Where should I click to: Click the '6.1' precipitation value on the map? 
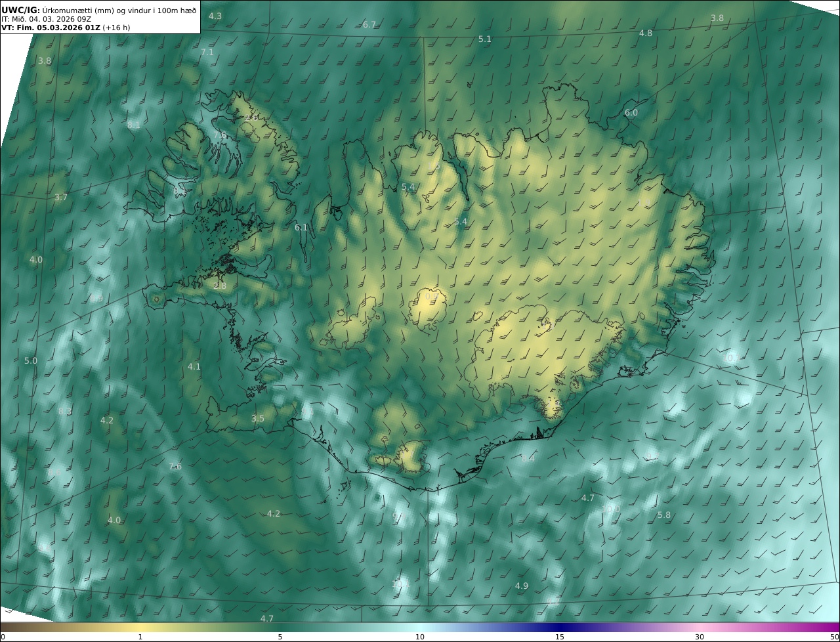301,228
